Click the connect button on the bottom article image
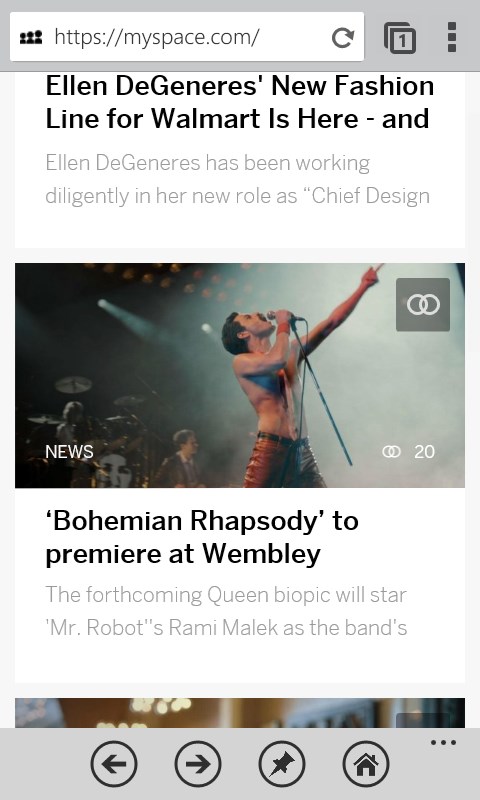This screenshot has width=480, height=800. tap(423, 720)
